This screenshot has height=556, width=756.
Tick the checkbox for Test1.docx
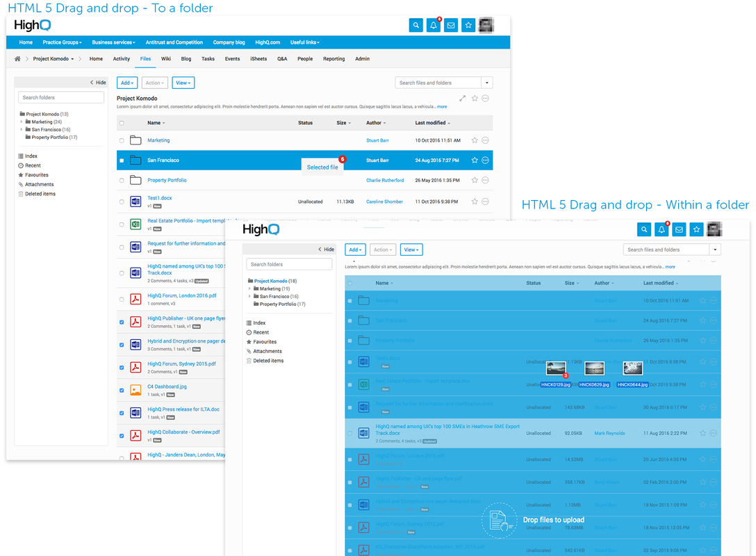(122, 202)
